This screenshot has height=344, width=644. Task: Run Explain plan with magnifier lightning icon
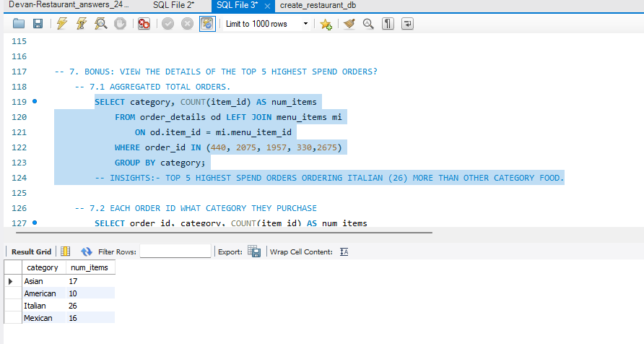click(x=101, y=24)
